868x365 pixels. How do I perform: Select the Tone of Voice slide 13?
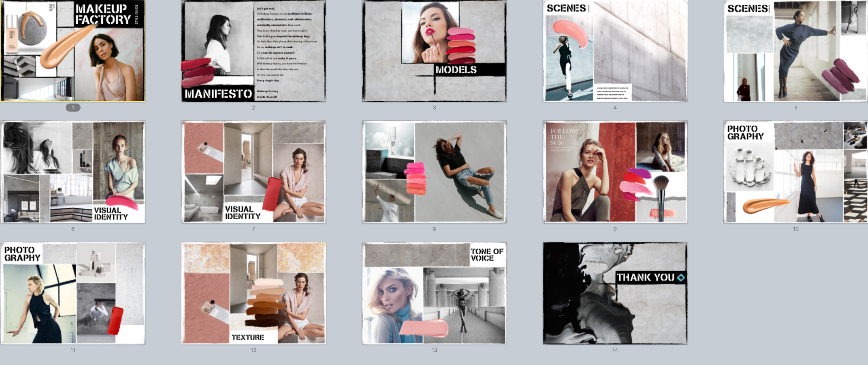coord(434,293)
